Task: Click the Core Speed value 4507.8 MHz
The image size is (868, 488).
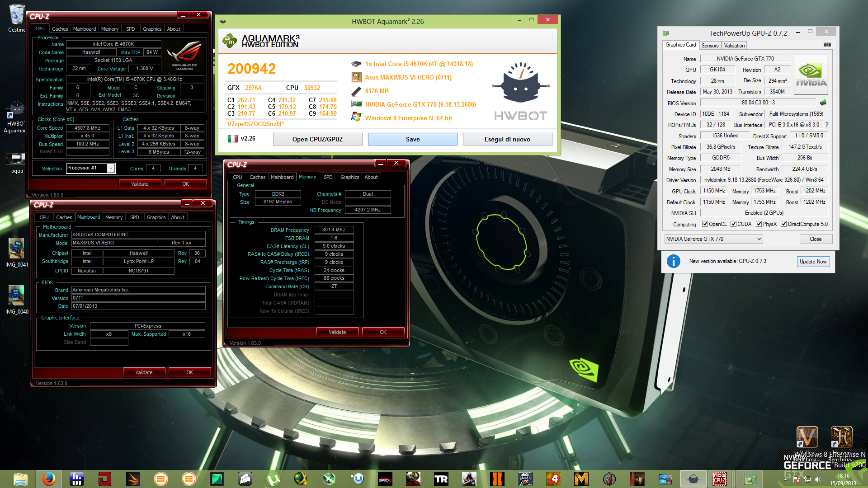Action: [87, 128]
